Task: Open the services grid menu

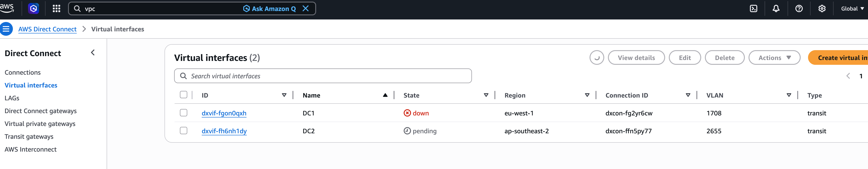Action: coord(57,9)
